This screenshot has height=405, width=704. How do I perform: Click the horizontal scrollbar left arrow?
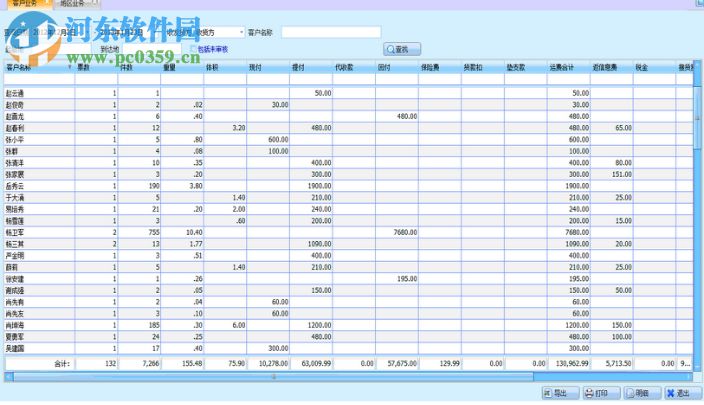[9, 377]
